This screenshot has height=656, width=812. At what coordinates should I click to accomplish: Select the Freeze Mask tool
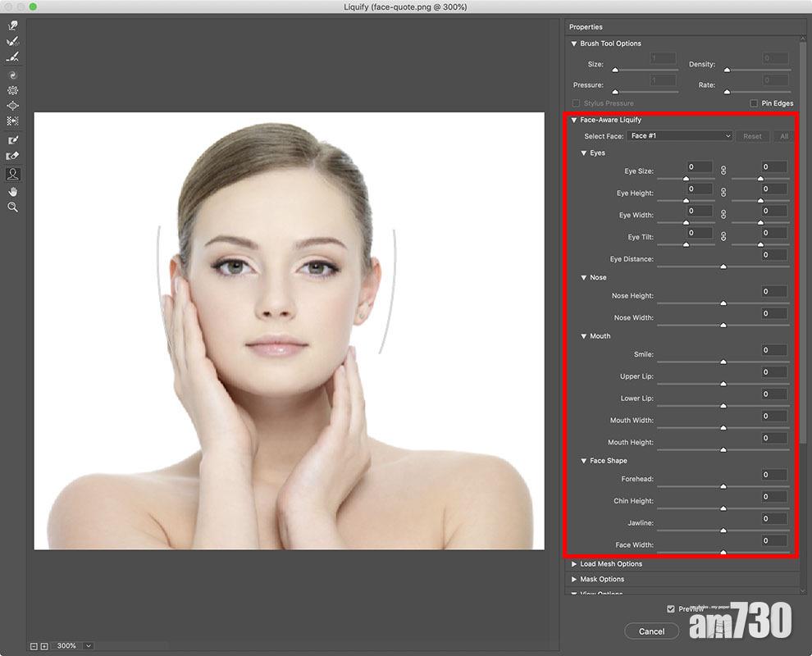pyautogui.click(x=12, y=140)
